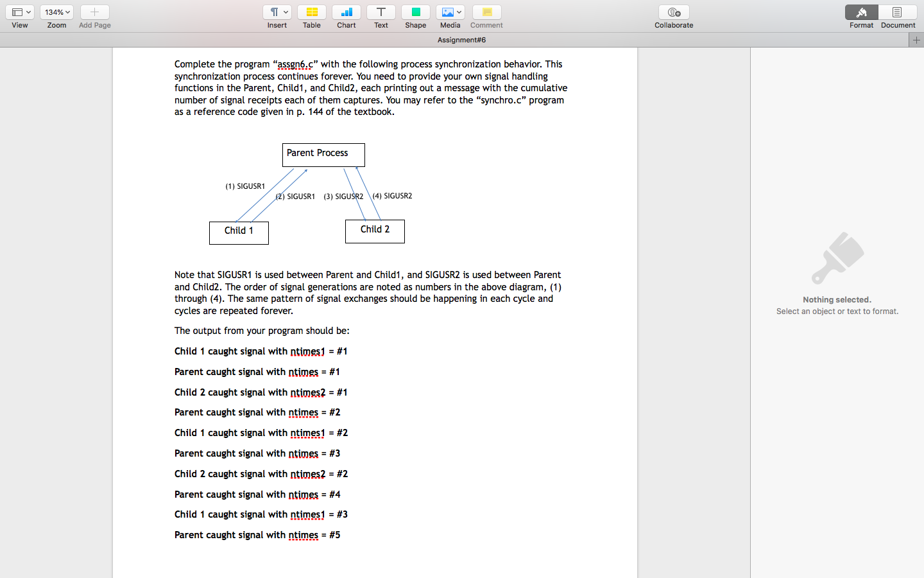Open the Media browser icon
This screenshot has width=924, height=578.
pyautogui.click(x=447, y=12)
